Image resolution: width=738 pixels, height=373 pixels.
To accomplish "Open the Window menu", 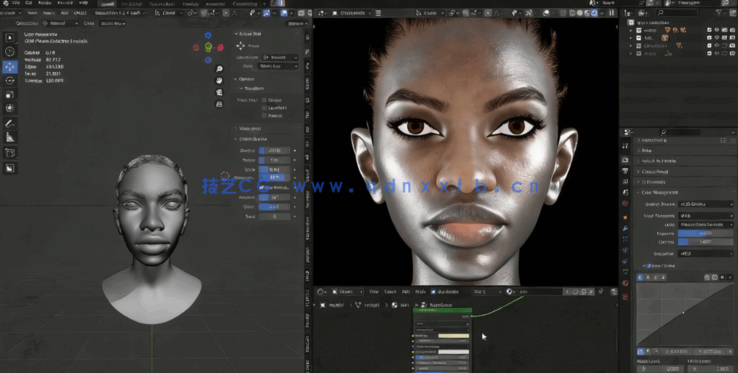I will 65,3.
